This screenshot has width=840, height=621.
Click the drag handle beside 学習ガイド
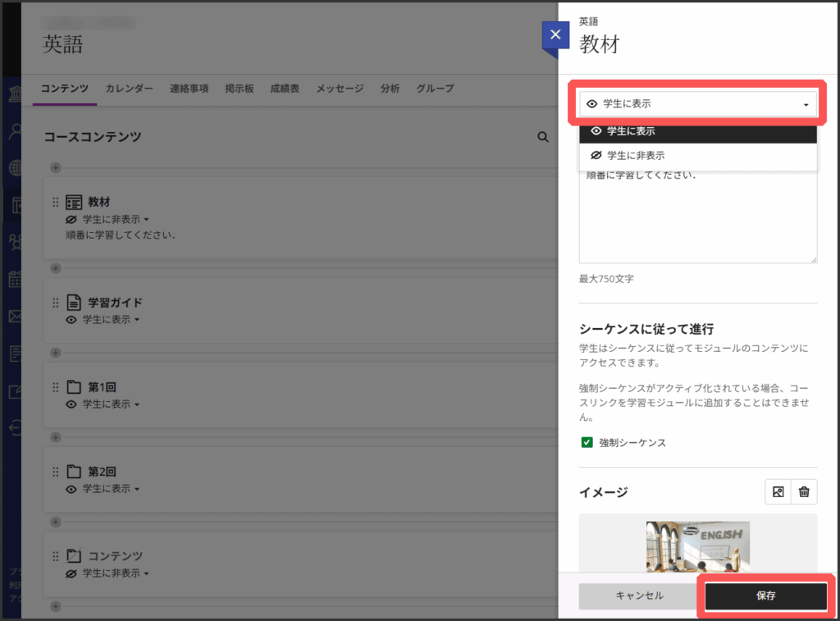(x=56, y=302)
